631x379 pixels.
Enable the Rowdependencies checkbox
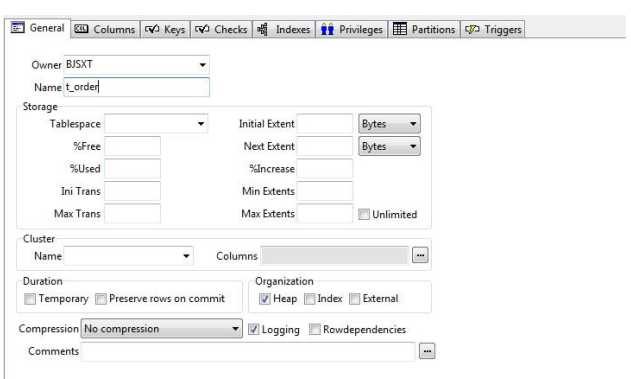315,329
